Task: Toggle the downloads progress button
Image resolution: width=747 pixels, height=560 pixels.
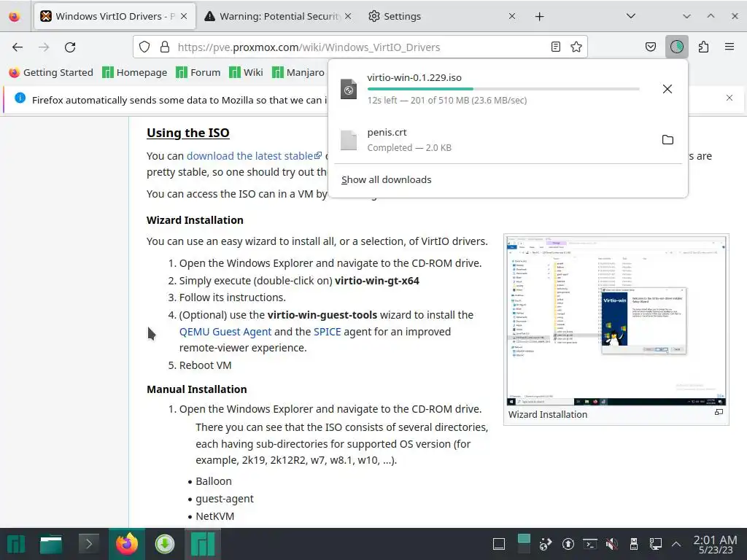Action: 676,47
